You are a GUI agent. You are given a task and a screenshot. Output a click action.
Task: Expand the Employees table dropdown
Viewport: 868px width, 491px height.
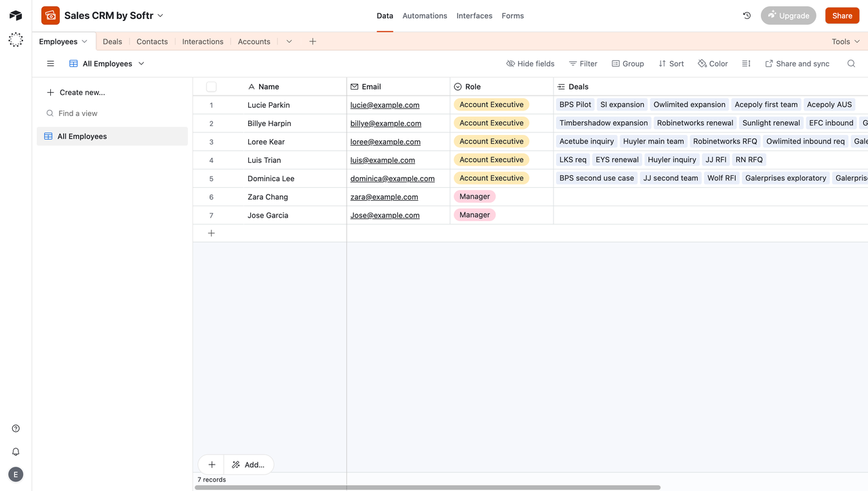[84, 41]
